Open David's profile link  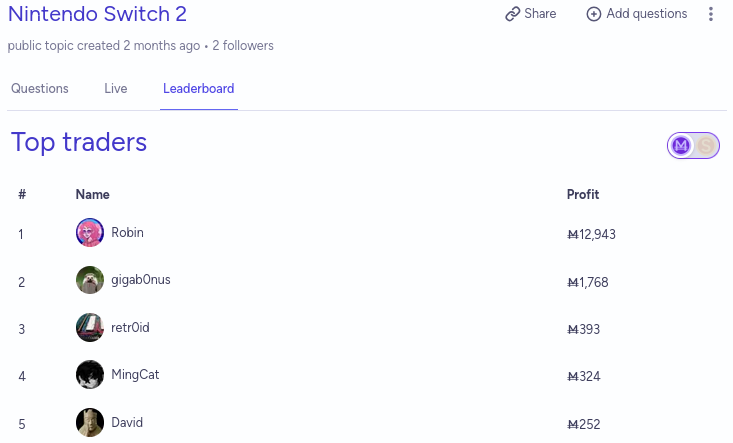pyautogui.click(x=127, y=423)
